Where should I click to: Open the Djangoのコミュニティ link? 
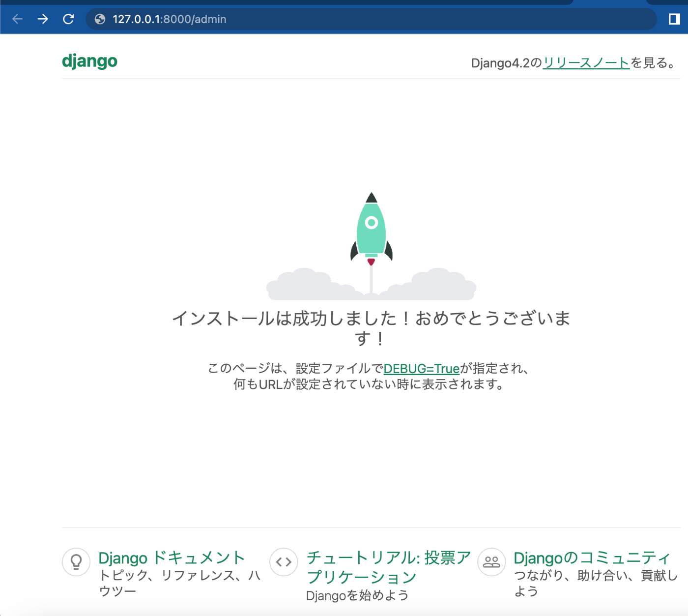point(592,558)
